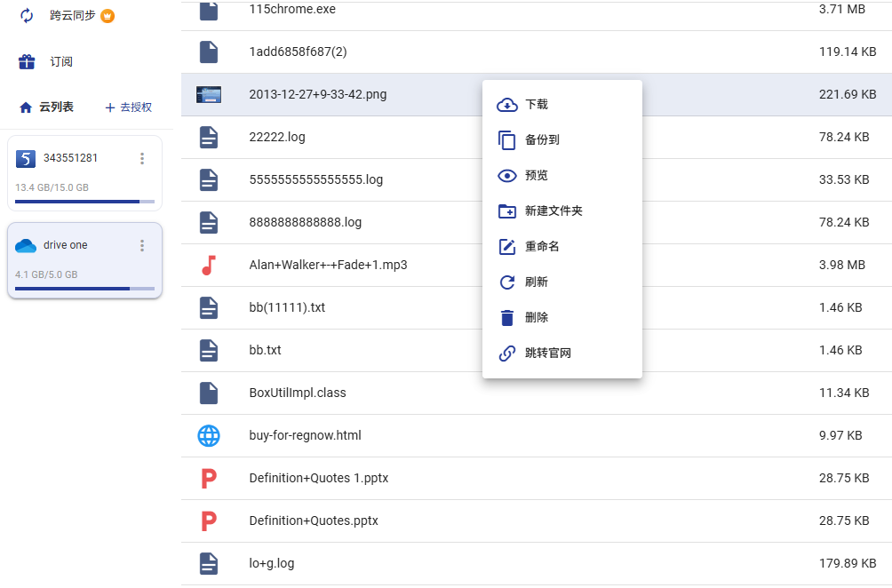Click the refresh arrow icon
The height and width of the screenshot is (588, 892).
[x=507, y=282]
